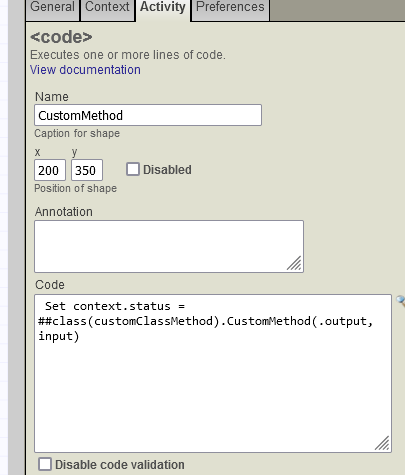This screenshot has width=405, height=475.
Task: Click the <code> heading title
Action: coord(61,37)
